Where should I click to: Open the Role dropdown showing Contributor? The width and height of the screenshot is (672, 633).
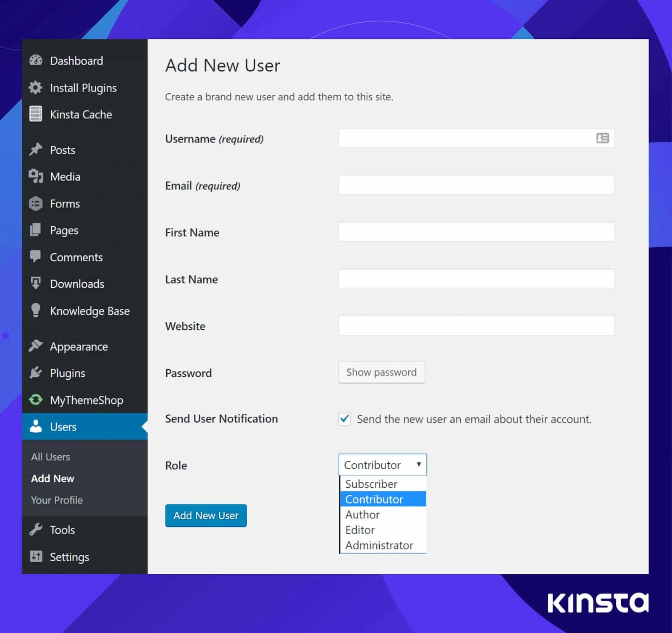[x=382, y=465]
